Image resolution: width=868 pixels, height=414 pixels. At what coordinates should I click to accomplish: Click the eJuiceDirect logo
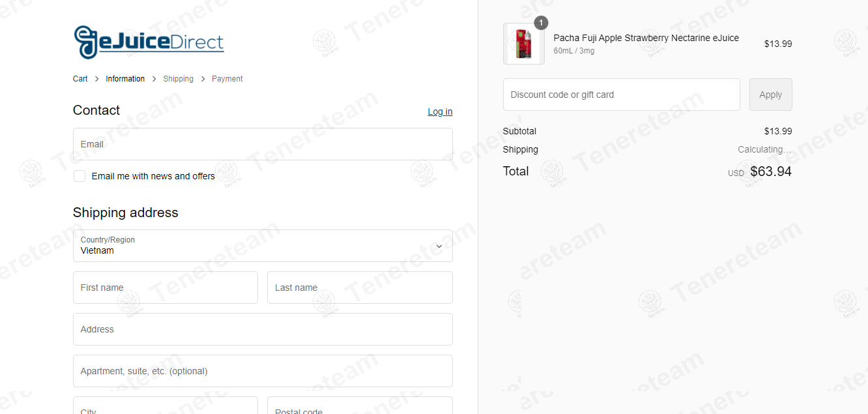[149, 42]
